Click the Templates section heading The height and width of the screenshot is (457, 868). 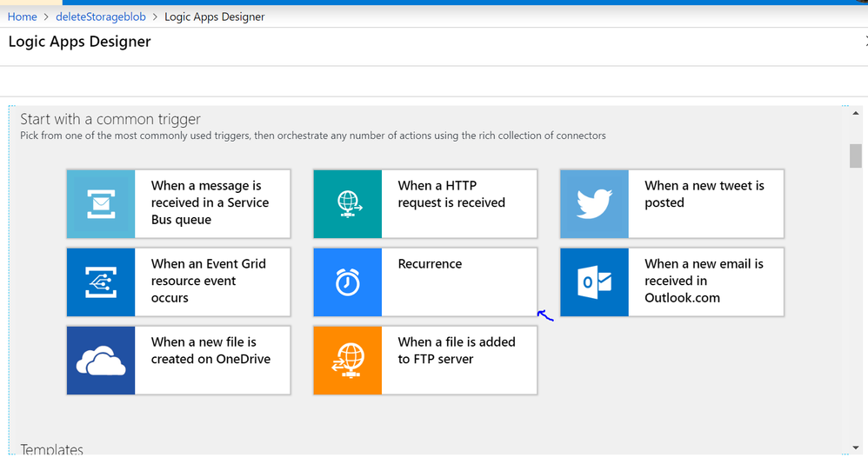[x=51, y=449]
